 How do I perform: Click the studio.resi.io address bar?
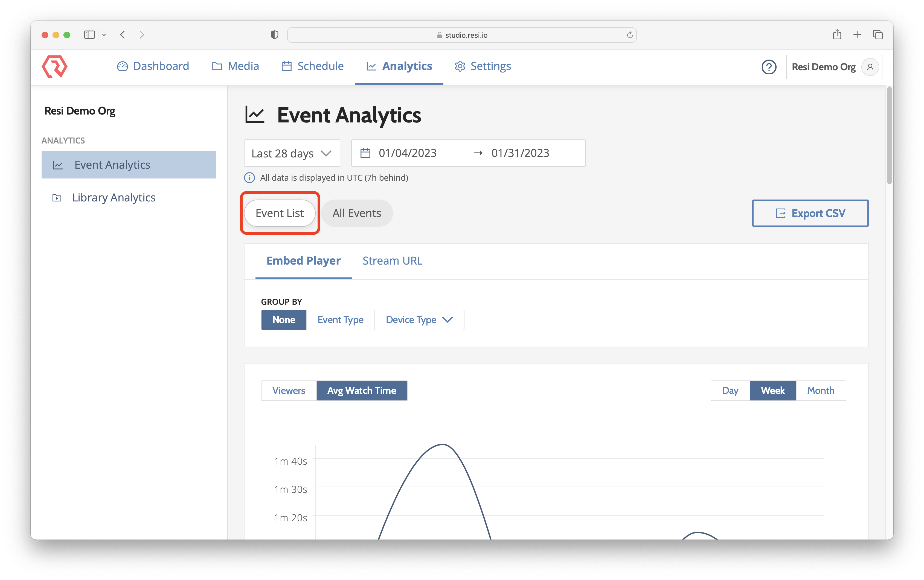pos(462,35)
